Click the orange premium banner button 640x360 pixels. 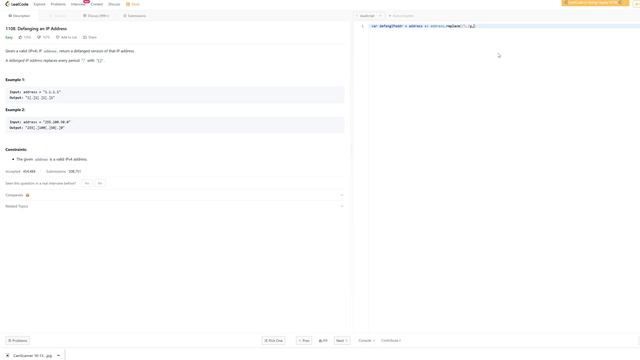click(595, 2)
